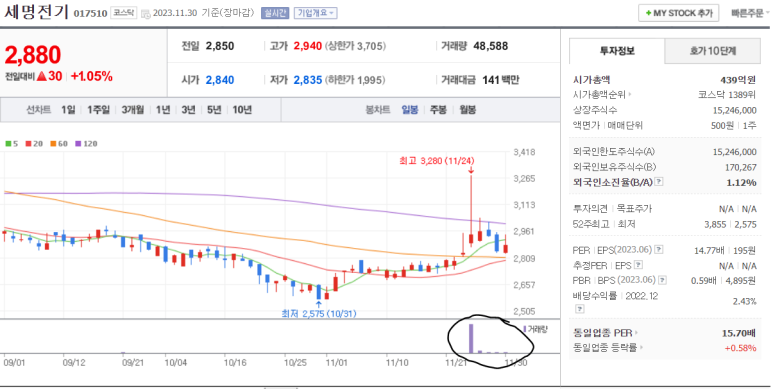Click the 실시간 realtime badge
Image resolution: width=773 pixels, height=389 pixels.
[275, 13]
